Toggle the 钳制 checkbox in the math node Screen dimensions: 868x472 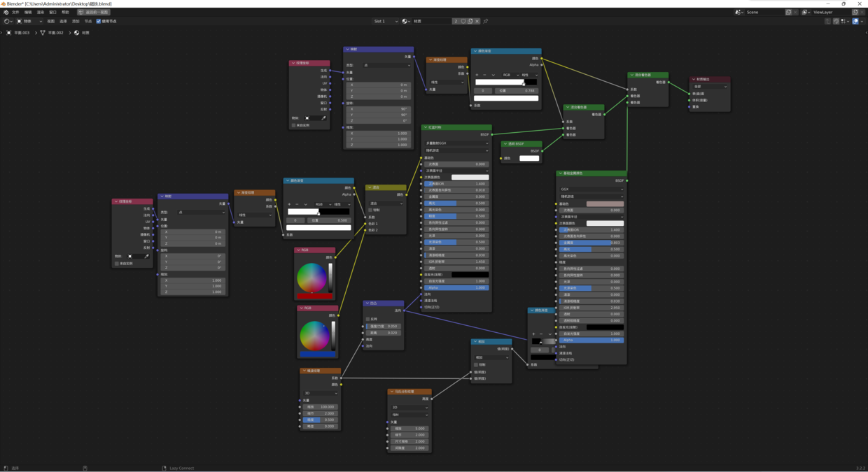pos(476,364)
